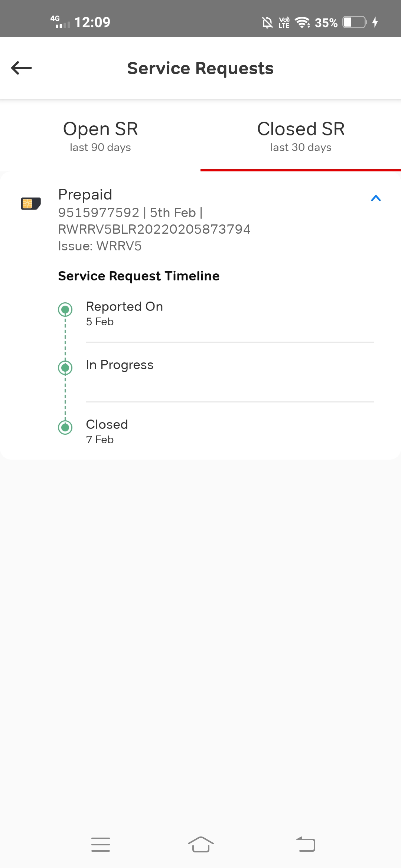Select the Closed SR tab

301,136
